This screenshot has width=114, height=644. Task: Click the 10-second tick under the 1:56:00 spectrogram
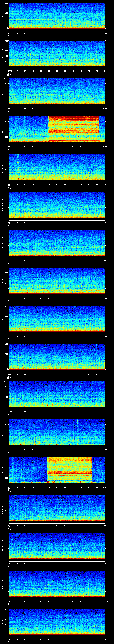[x=25, y=488]
